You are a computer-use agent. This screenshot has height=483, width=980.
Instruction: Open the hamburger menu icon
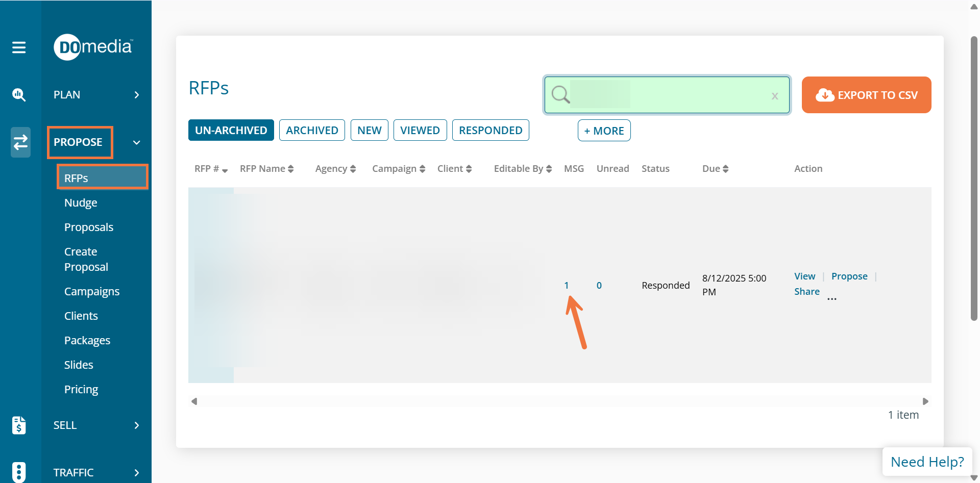(19, 47)
